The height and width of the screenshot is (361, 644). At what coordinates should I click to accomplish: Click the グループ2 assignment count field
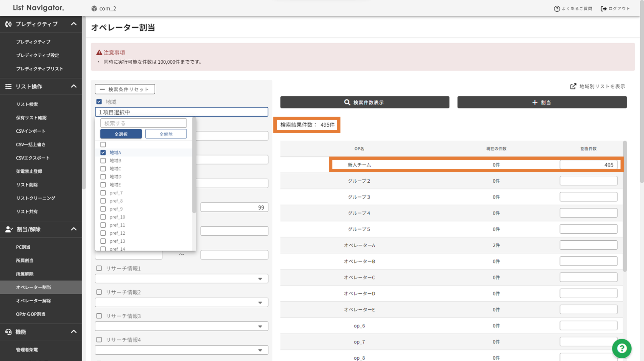(588, 181)
